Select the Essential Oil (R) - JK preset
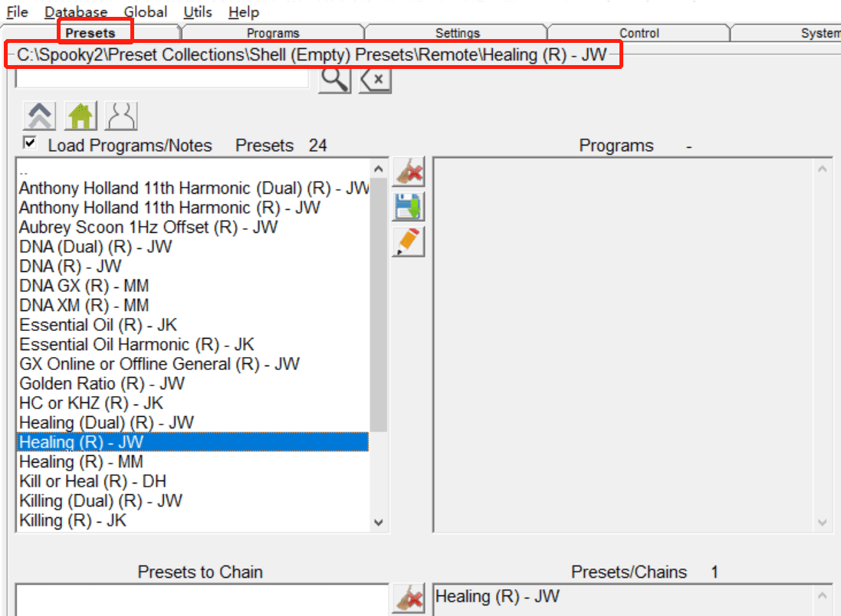This screenshot has height=616, width=841. click(98, 325)
